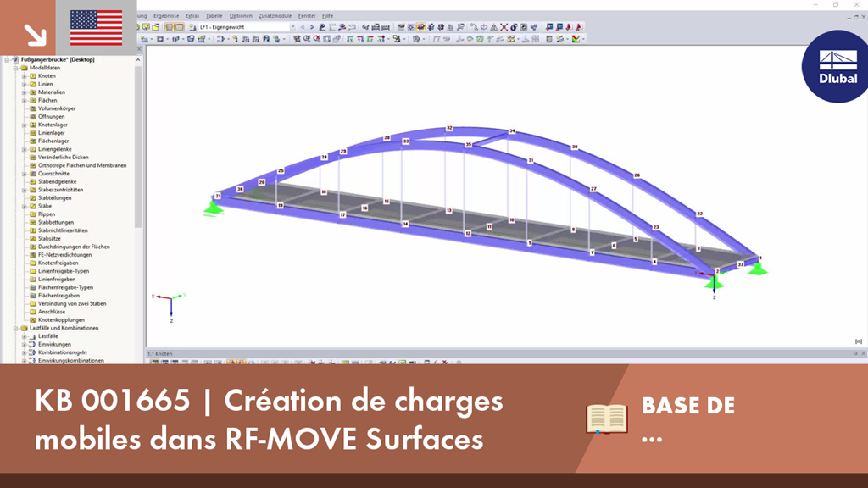
Task: Collapse the Fußgängerbrücke project root node
Action: click(7, 60)
